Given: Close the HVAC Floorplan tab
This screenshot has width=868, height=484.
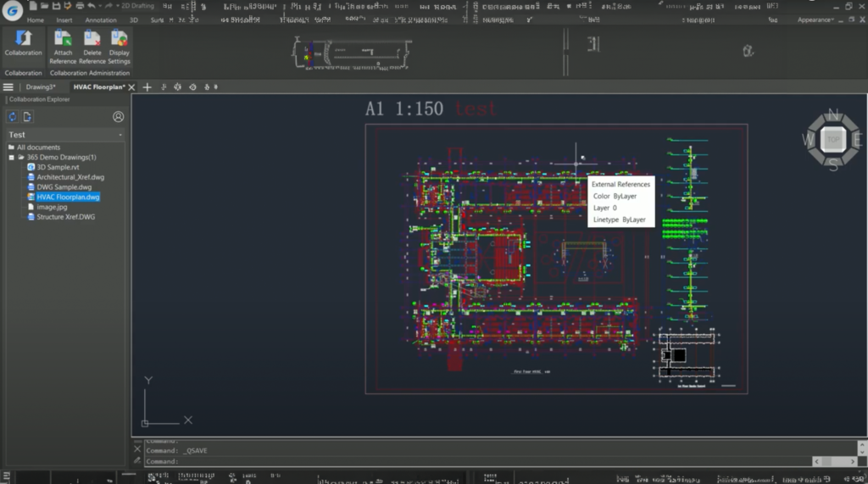Looking at the screenshot, I should tap(131, 87).
